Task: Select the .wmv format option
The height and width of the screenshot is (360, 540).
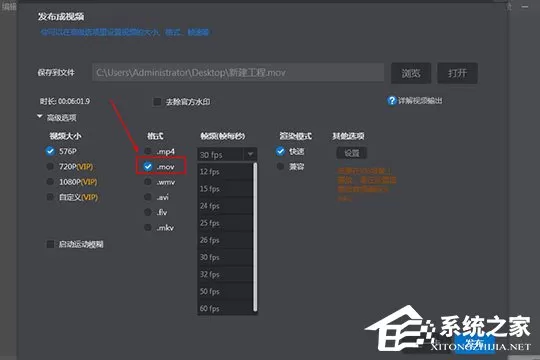Action: [148, 182]
